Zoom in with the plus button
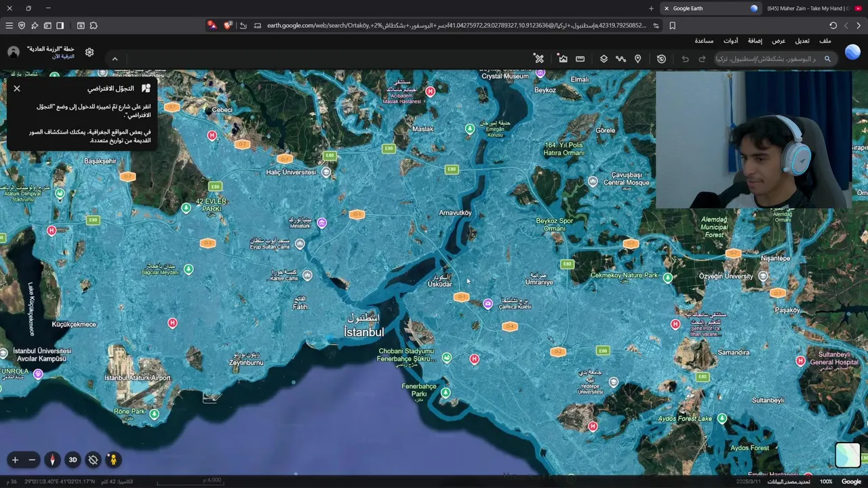 (x=15, y=460)
